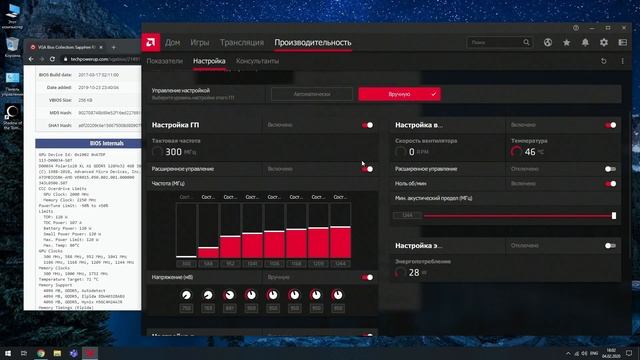Open the Action Center notification icon
The image size is (640, 360).
629,353
